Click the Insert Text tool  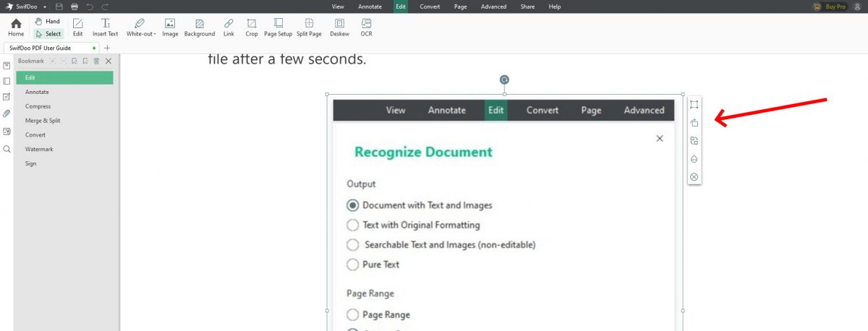pyautogui.click(x=106, y=27)
